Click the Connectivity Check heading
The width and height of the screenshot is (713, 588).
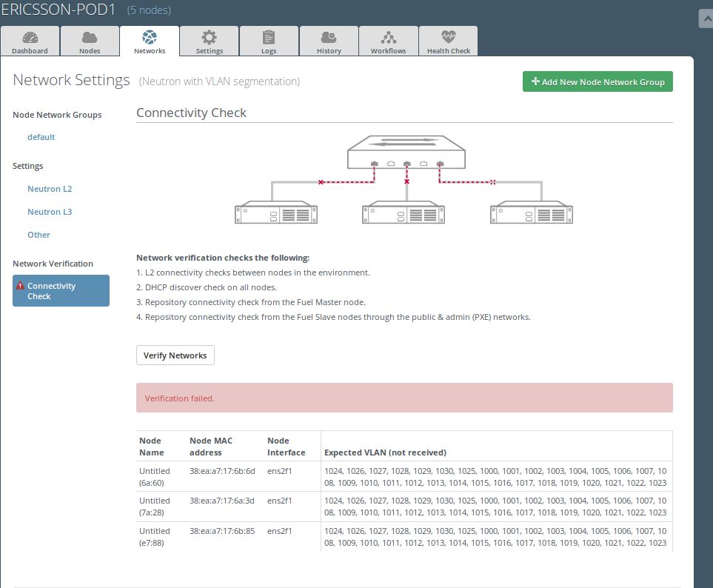pyautogui.click(x=192, y=113)
